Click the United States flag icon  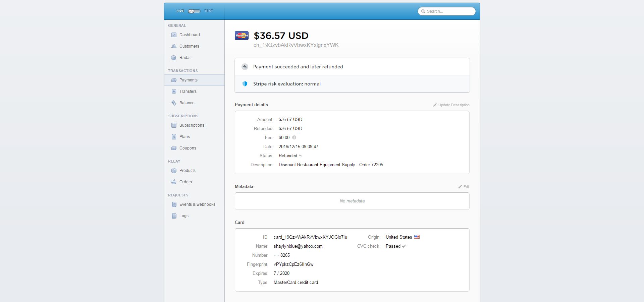(x=417, y=237)
